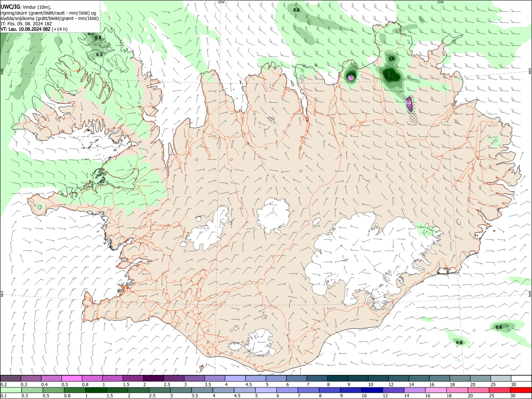The width and height of the screenshot is (532, 399).
Task: Click the 1.7 rainfall value on the dark green cell
Action: click(389, 75)
